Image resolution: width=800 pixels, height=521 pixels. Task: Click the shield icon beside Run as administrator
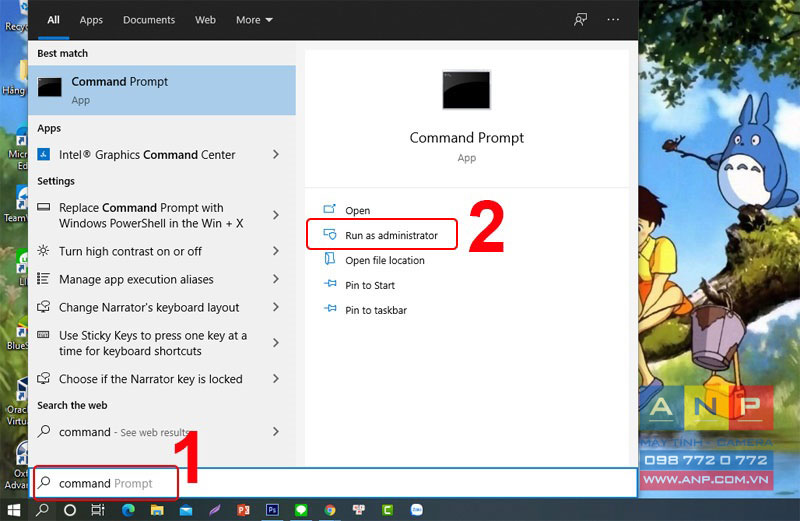pyautogui.click(x=330, y=234)
